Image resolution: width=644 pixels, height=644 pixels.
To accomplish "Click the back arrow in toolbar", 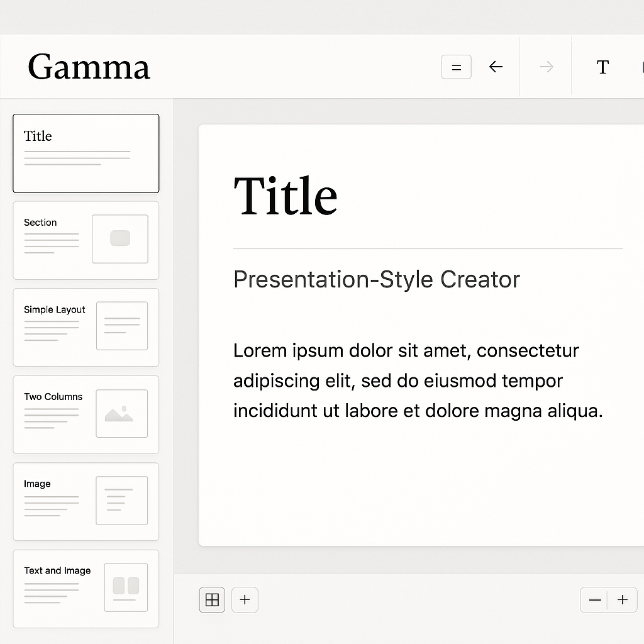I will point(496,67).
